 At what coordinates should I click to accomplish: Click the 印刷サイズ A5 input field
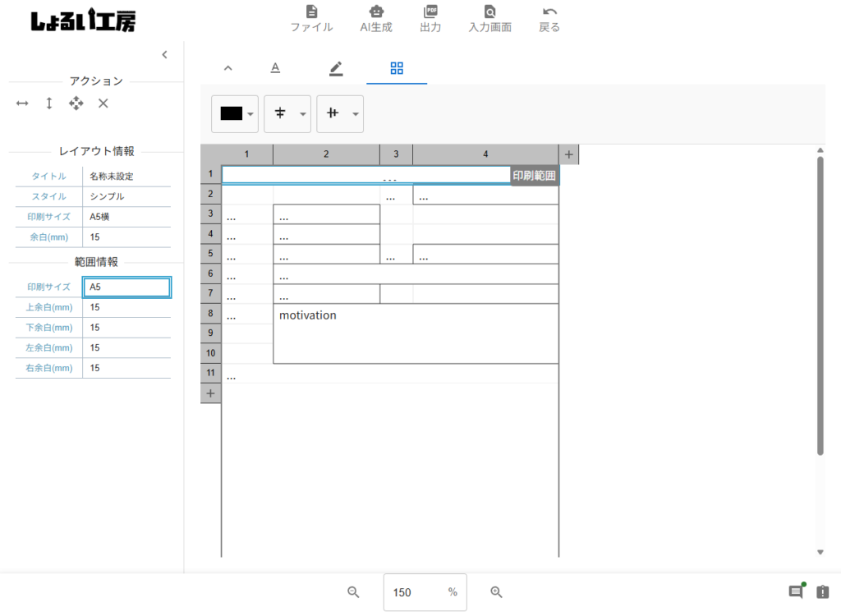pyautogui.click(x=126, y=287)
